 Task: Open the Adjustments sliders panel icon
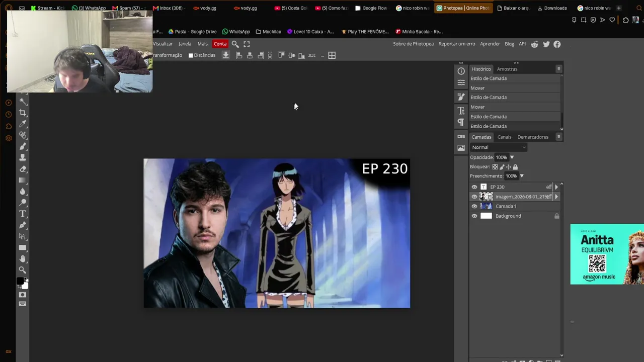pyautogui.click(x=461, y=82)
